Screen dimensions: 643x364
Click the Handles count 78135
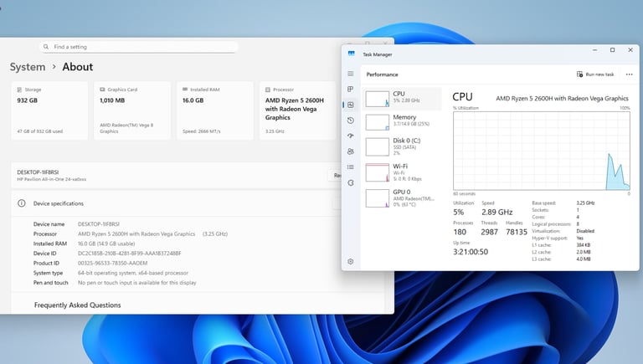coord(517,232)
